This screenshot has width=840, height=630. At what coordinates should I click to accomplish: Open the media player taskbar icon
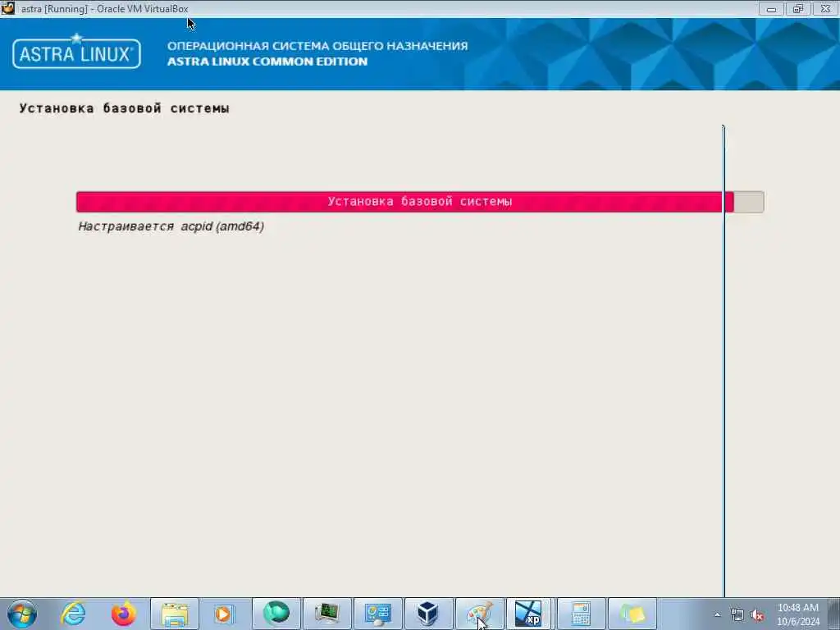pyautogui.click(x=225, y=614)
